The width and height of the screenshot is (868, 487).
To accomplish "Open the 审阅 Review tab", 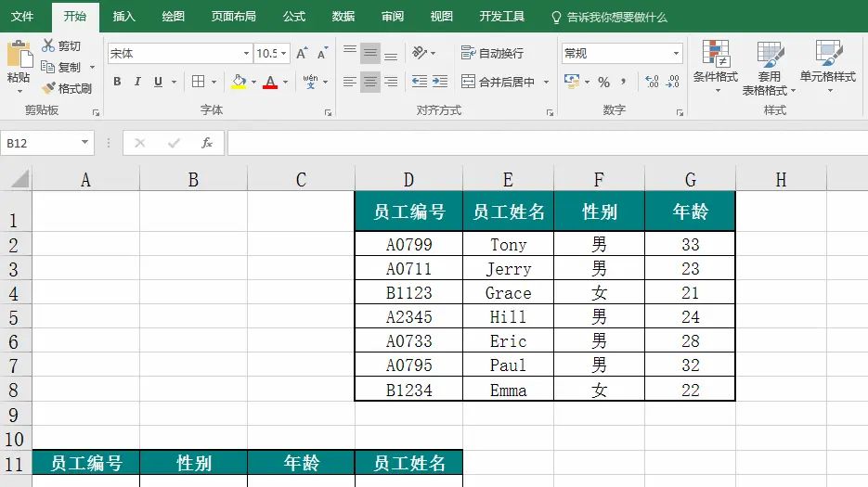I will (x=393, y=17).
